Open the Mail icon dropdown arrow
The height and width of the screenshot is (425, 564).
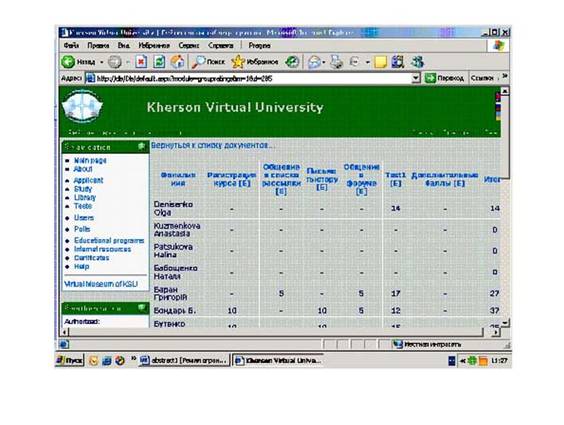(324, 63)
